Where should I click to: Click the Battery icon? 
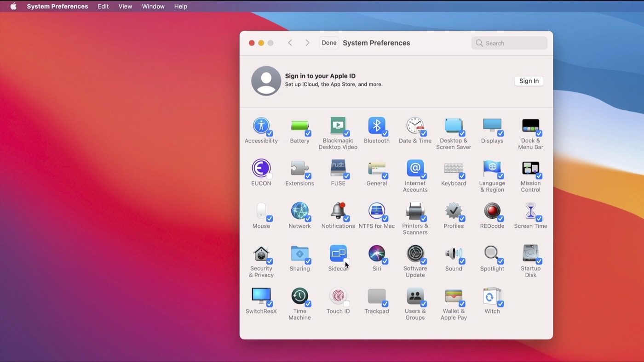299,125
